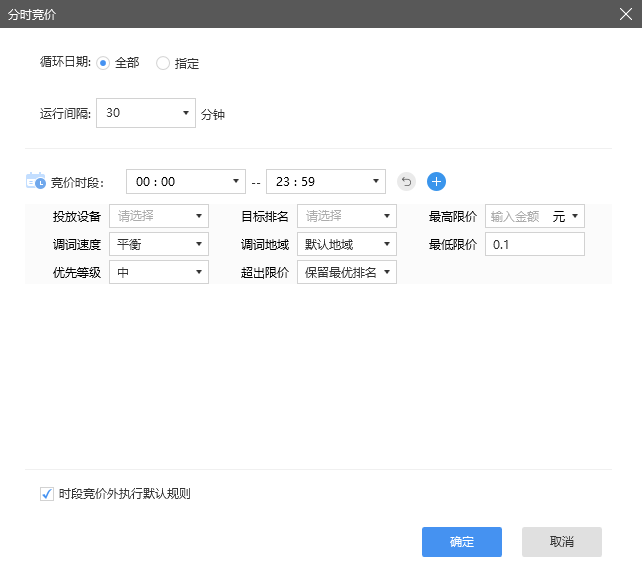Click the 循环日期 label
Screen dimensions: 642x577
65,62
